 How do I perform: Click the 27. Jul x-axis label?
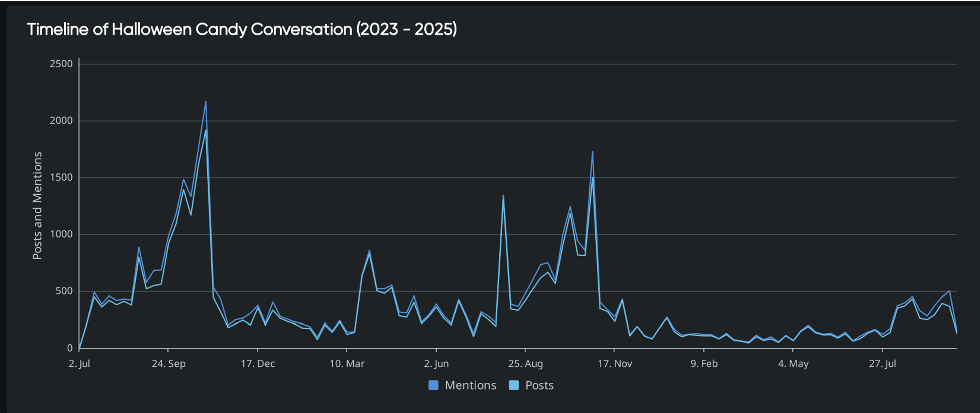pyautogui.click(x=882, y=364)
